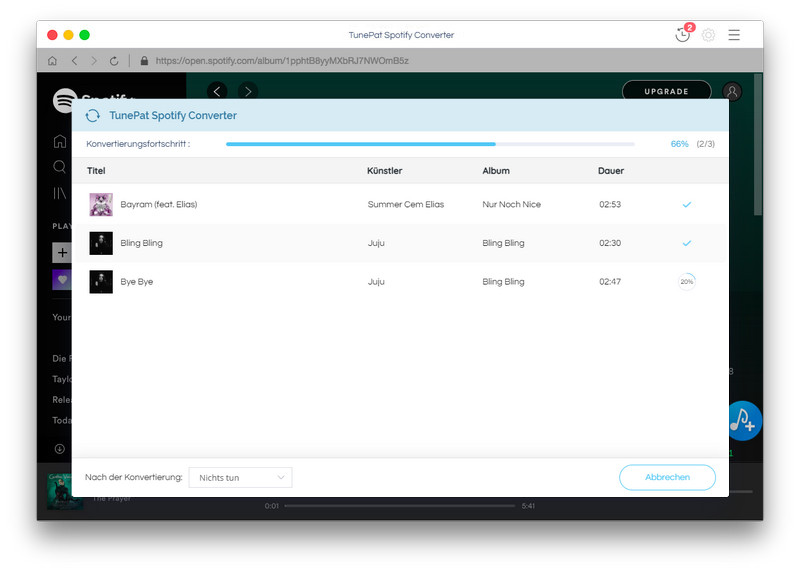Open Liked Songs heart icon
The width and height of the screenshot is (800, 573).
(x=62, y=280)
